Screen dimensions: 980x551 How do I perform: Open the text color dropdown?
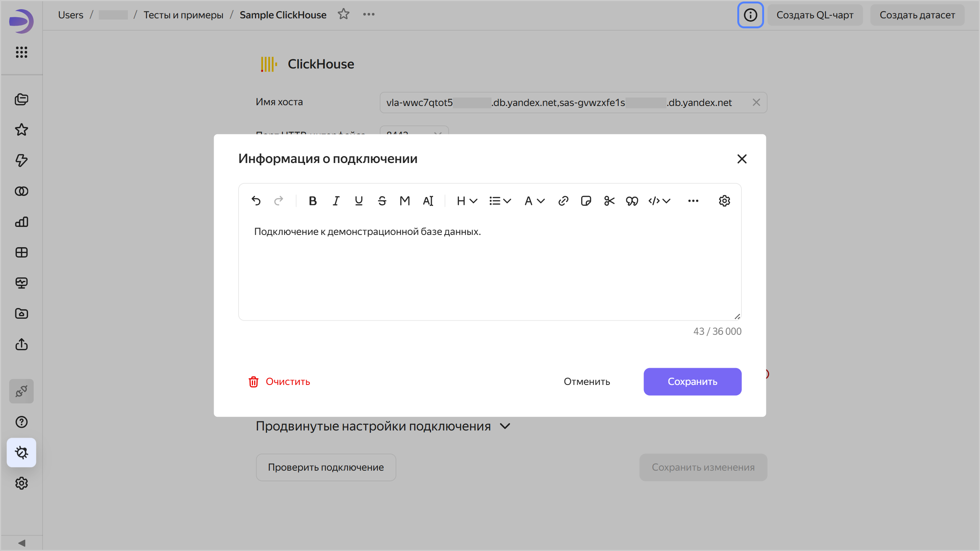(534, 201)
